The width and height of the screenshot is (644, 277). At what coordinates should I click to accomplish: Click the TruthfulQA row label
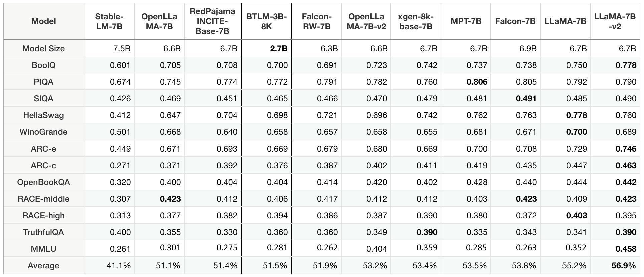pos(44,232)
